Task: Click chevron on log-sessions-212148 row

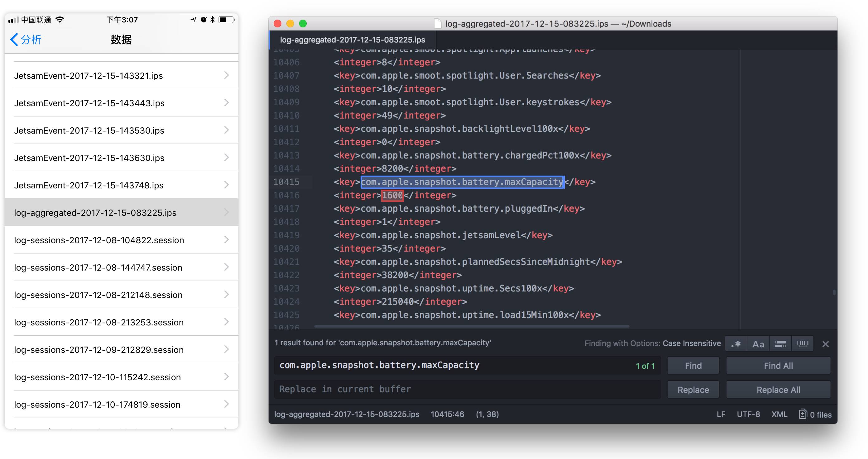Action: 227,294
